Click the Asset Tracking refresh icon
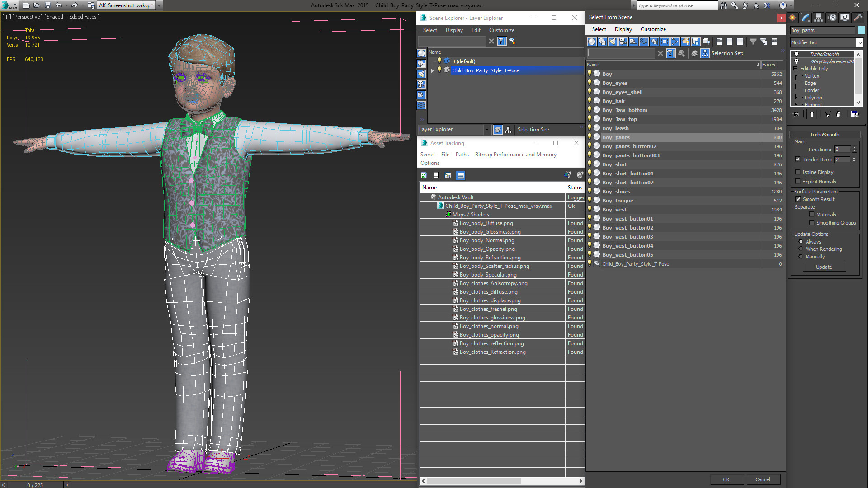 (424, 175)
